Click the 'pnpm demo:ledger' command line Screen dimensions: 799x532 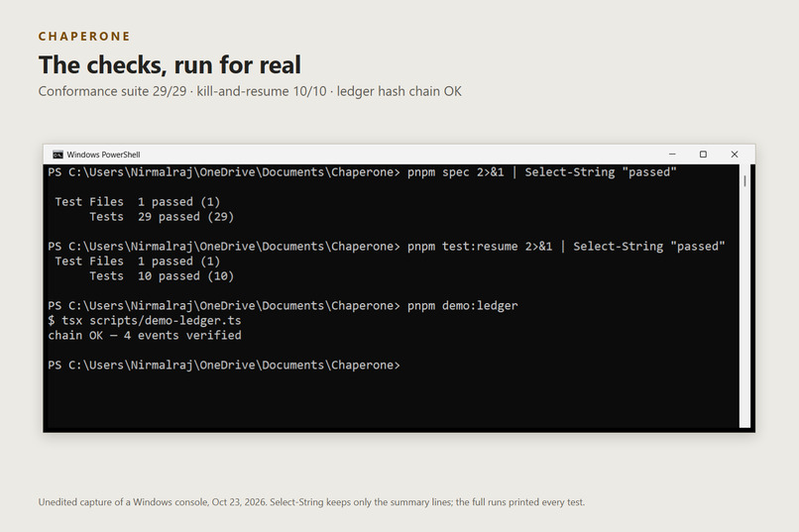click(283, 306)
